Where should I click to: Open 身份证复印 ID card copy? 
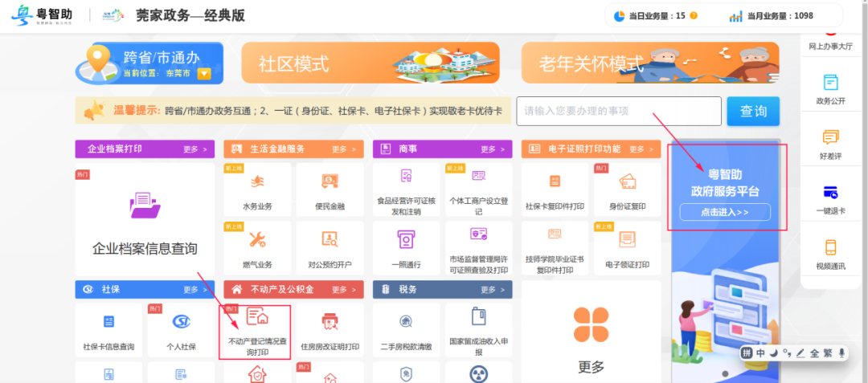(627, 190)
